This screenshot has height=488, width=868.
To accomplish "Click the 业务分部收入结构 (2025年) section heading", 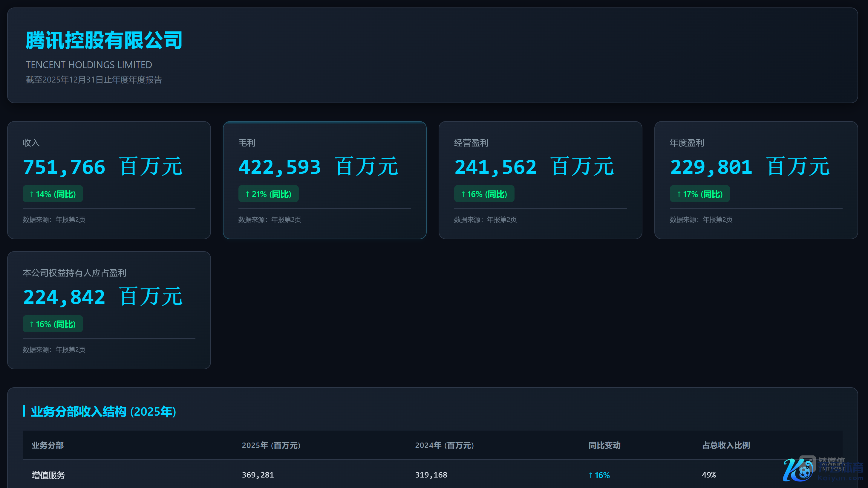I will coord(103,411).
